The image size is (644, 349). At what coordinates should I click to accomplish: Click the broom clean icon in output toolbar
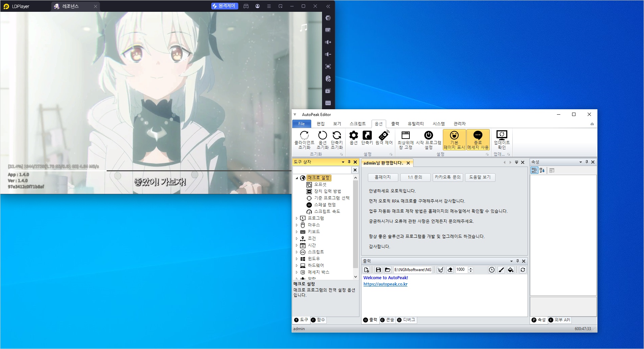tap(440, 270)
